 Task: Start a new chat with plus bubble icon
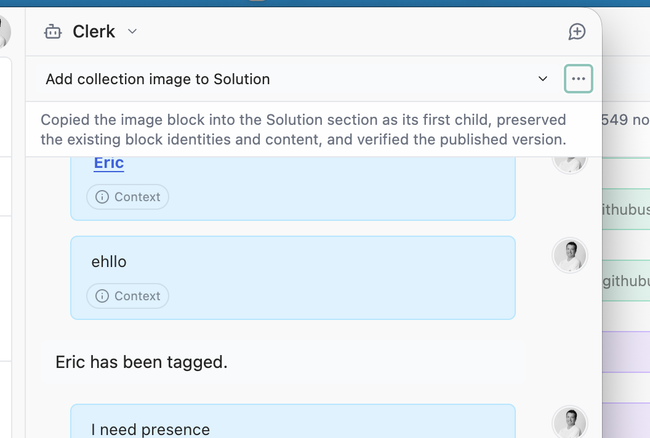577,31
